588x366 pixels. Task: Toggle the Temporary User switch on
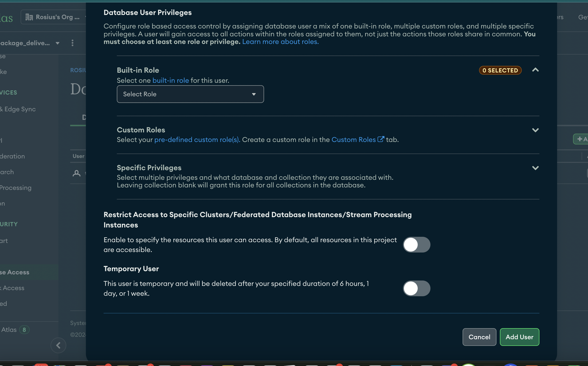click(416, 288)
